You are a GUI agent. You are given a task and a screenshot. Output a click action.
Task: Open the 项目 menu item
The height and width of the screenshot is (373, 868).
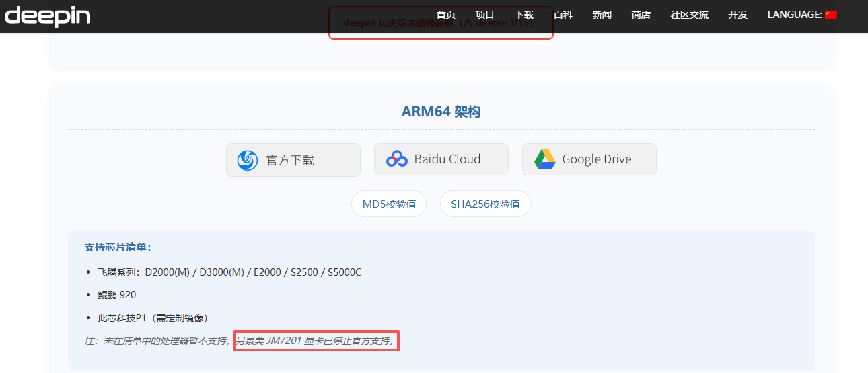[x=485, y=15]
